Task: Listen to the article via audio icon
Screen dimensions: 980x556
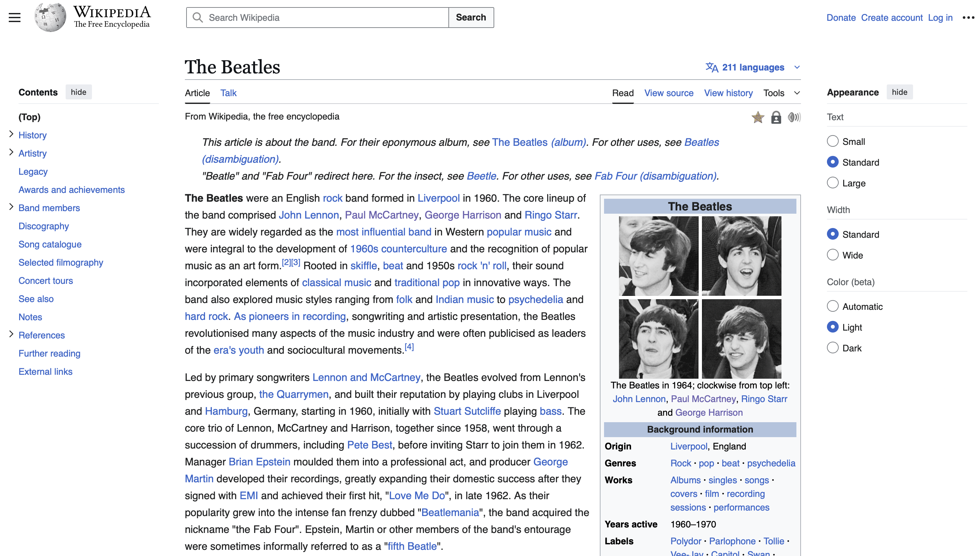Action: 794,118
